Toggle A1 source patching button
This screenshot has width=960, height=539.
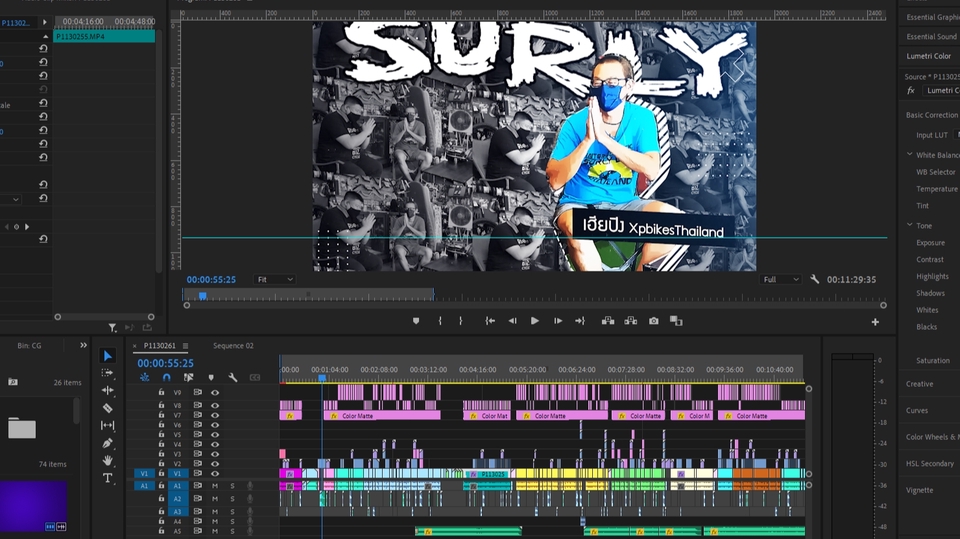click(144, 486)
